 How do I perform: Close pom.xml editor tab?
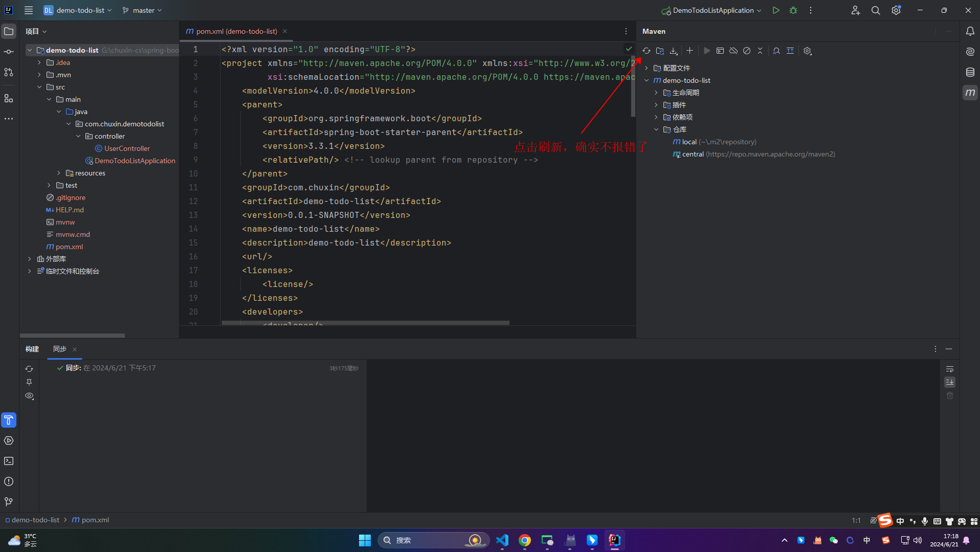pos(285,31)
